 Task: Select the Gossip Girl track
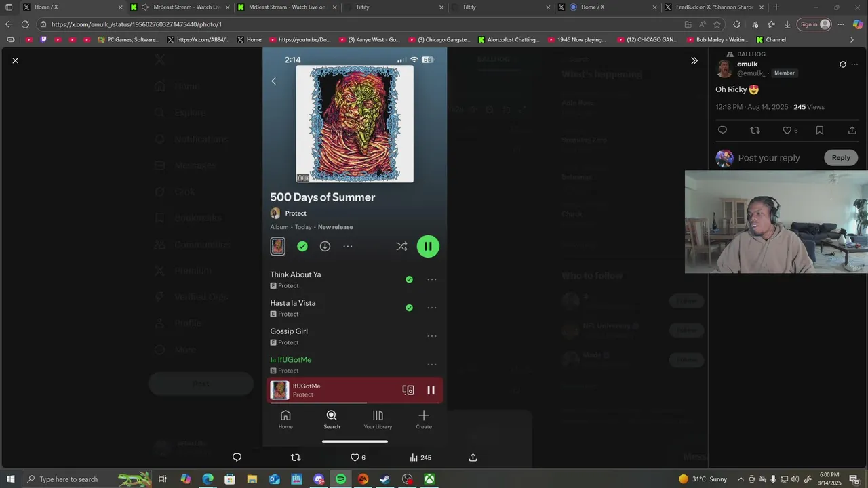(x=289, y=331)
